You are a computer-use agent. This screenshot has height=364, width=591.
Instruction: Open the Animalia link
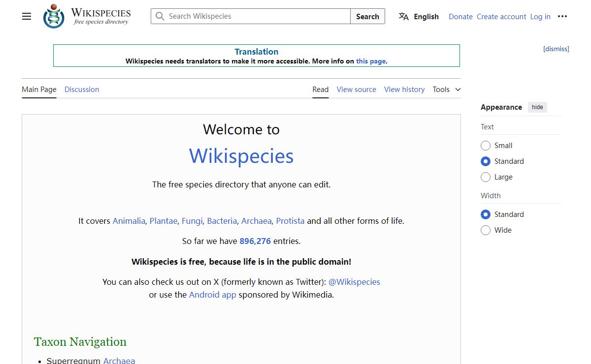pos(129,221)
